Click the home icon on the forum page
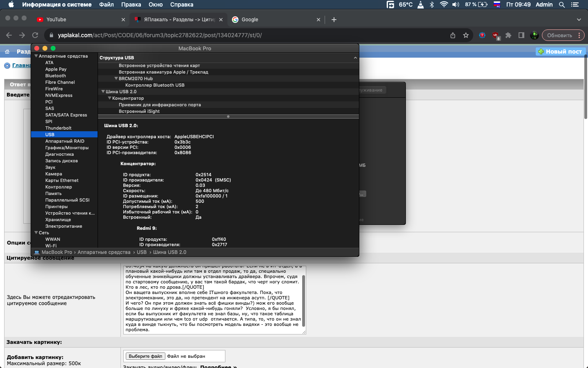The width and height of the screenshot is (588, 368). point(7,52)
